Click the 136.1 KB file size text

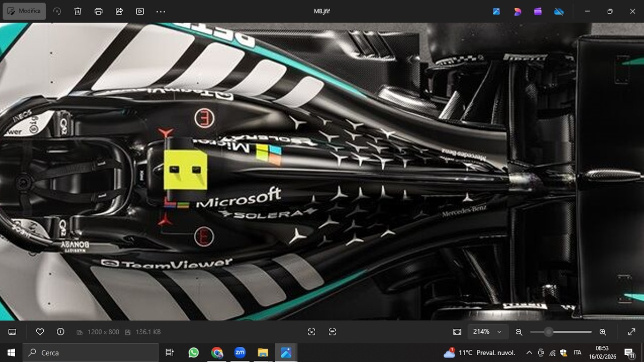click(148, 332)
